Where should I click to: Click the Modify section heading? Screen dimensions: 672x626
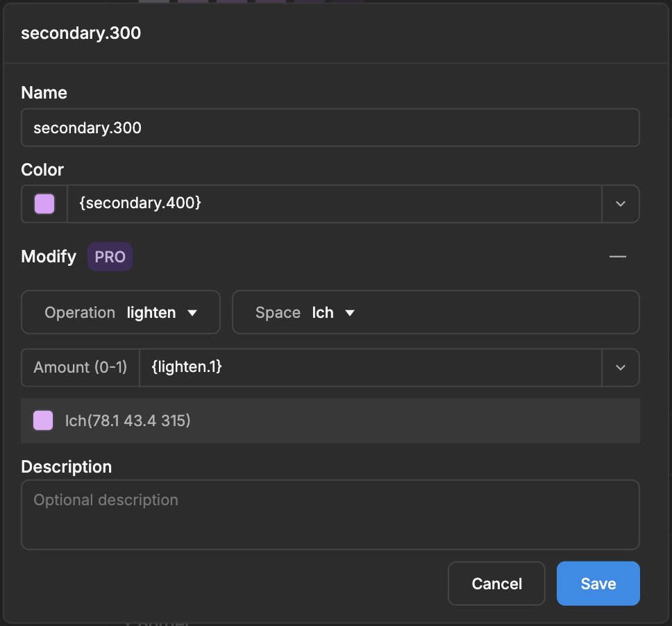pos(49,257)
